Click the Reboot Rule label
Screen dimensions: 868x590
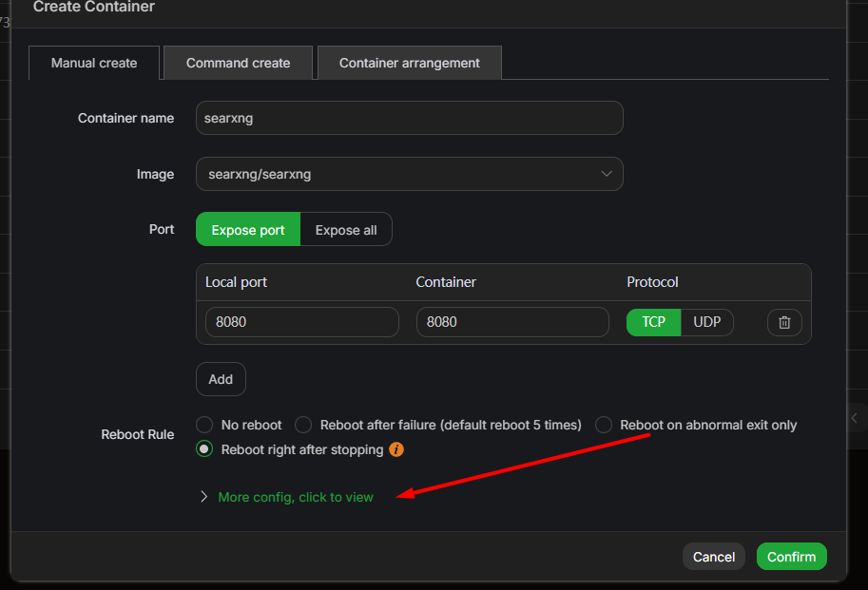point(137,434)
